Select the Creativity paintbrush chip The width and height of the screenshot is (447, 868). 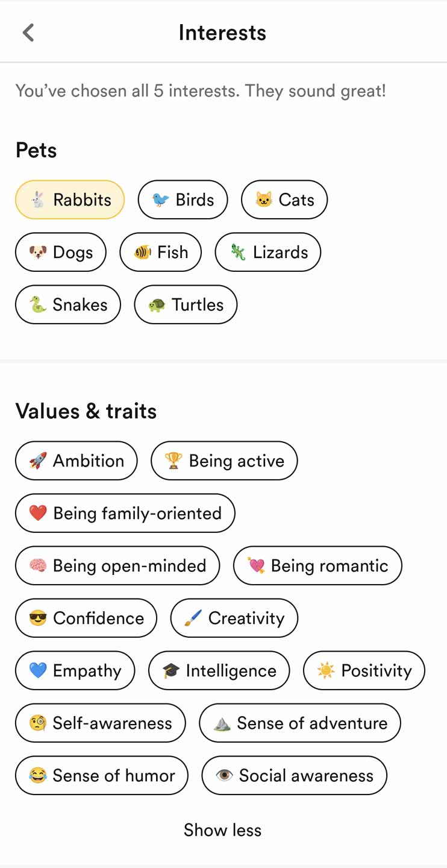(234, 618)
